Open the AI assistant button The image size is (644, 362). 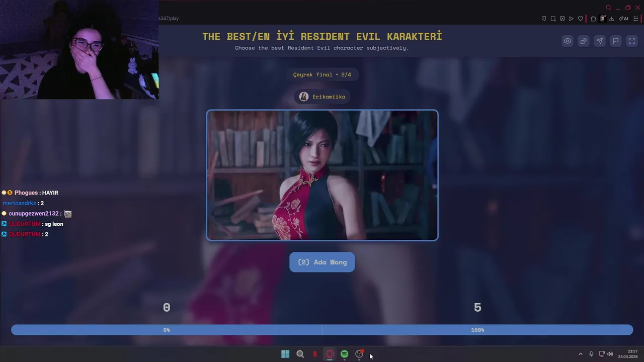coord(623,19)
